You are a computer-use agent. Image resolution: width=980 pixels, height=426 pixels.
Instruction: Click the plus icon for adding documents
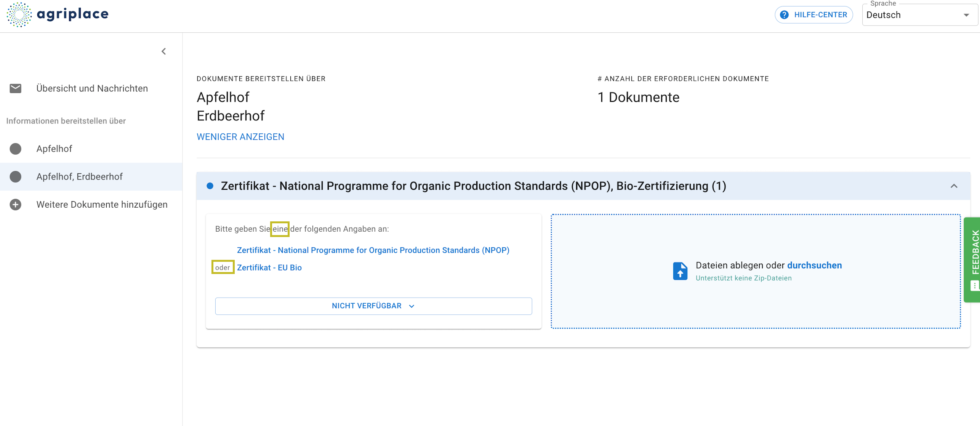pyautogui.click(x=16, y=205)
